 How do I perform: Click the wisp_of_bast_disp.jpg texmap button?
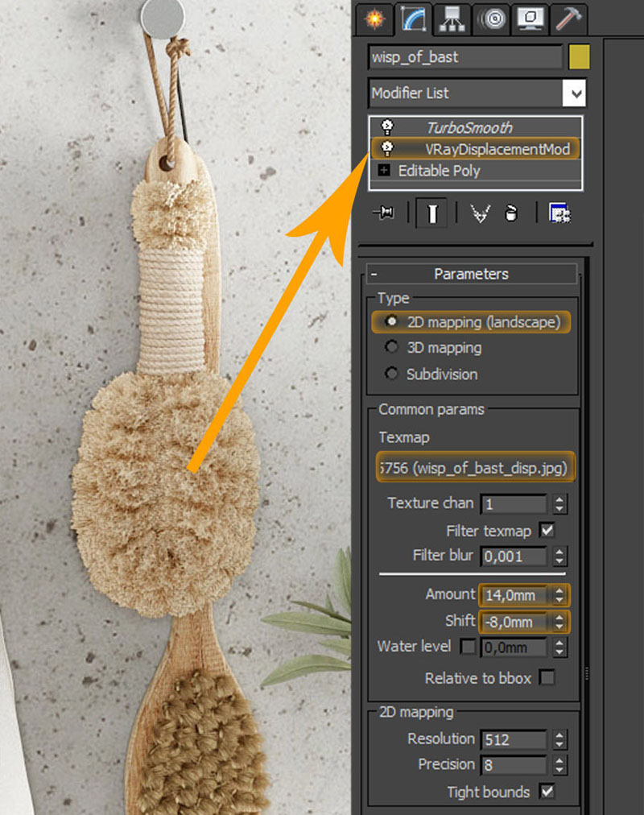click(x=475, y=467)
